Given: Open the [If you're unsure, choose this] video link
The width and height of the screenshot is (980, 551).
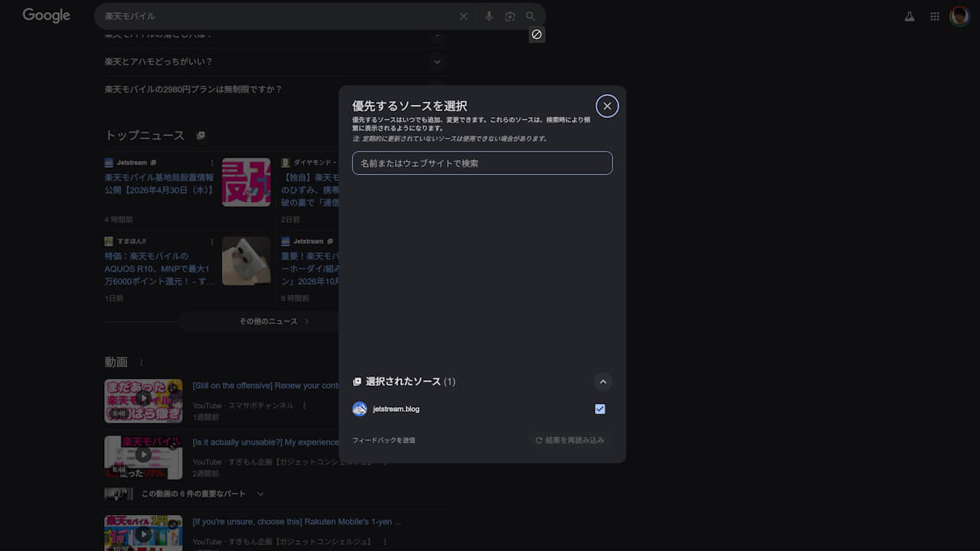Looking at the screenshot, I should (x=296, y=522).
